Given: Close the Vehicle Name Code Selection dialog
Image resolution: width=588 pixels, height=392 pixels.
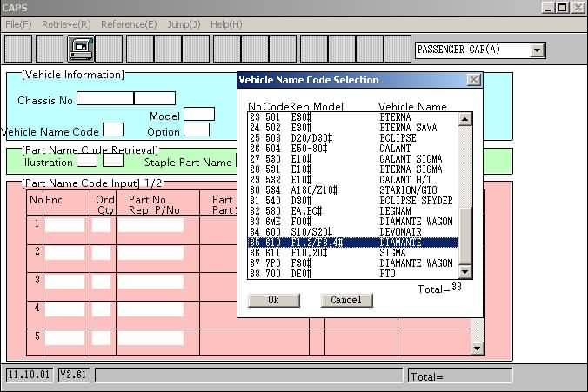Looking at the screenshot, I should pyautogui.click(x=474, y=80).
